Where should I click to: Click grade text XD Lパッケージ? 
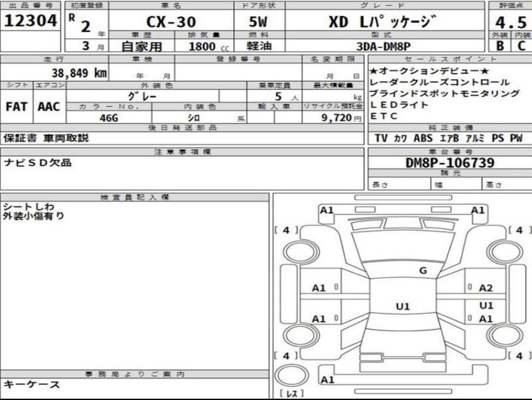pos(383,21)
